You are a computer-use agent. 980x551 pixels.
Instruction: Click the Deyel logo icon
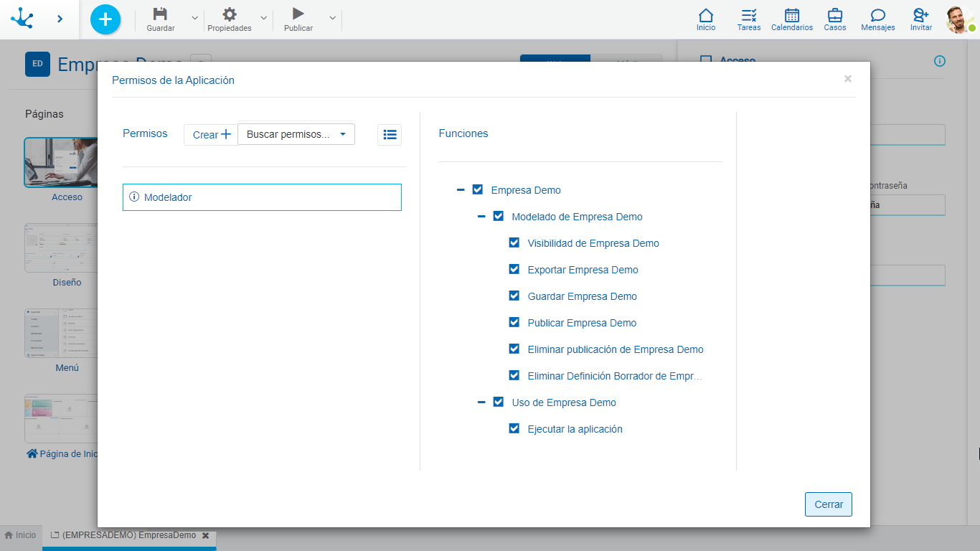[23, 18]
